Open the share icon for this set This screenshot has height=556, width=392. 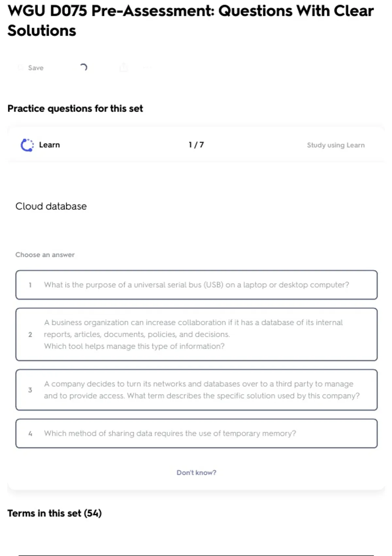(x=123, y=68)
